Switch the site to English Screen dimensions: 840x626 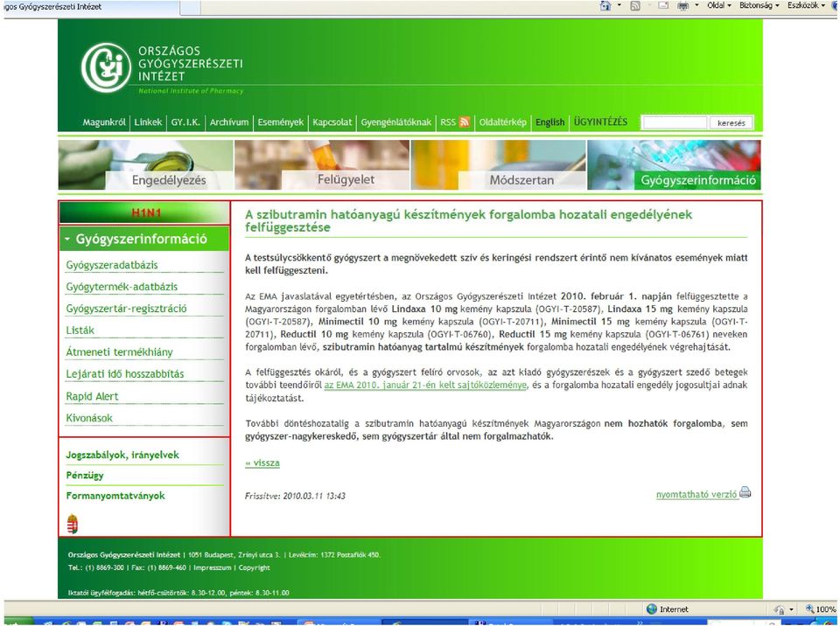coord(549,122)
